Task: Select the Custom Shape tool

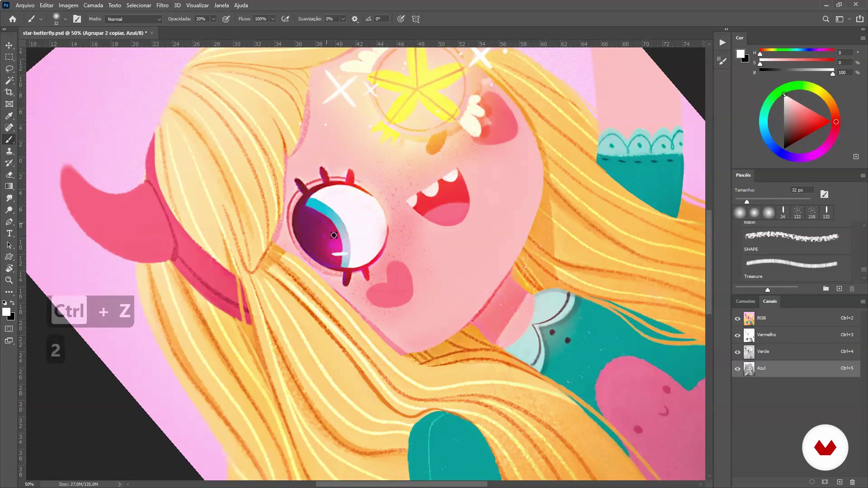Action: point(9,257)
